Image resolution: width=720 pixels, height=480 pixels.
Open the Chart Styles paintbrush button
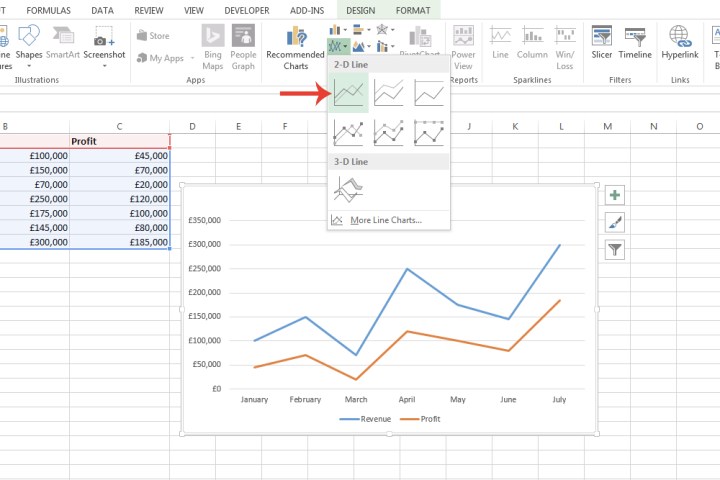[615, 223]
